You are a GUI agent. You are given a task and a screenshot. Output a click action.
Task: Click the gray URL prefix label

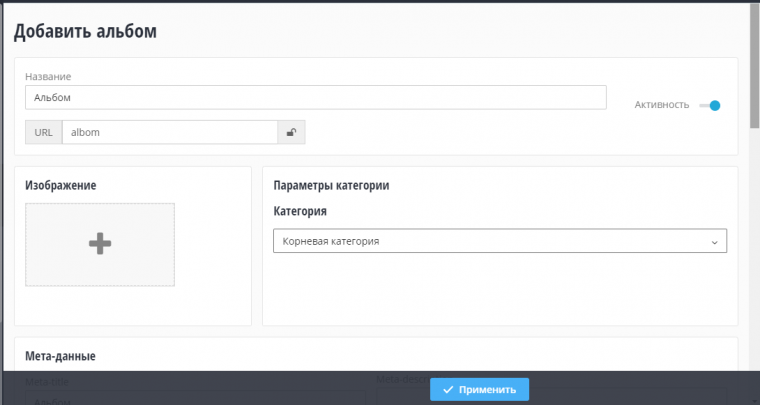(x=43, y=132)
